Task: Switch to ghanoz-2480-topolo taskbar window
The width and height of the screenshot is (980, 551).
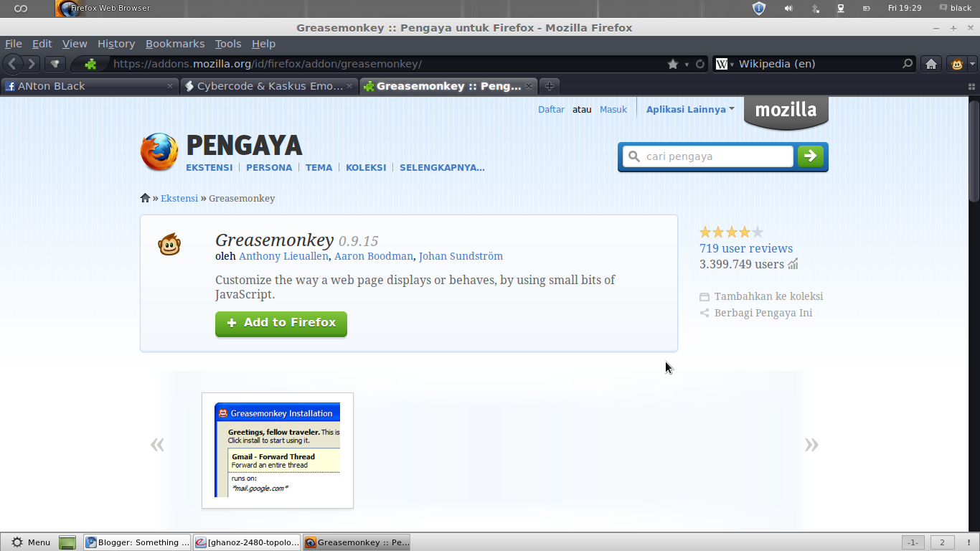Action: [248, 542]
